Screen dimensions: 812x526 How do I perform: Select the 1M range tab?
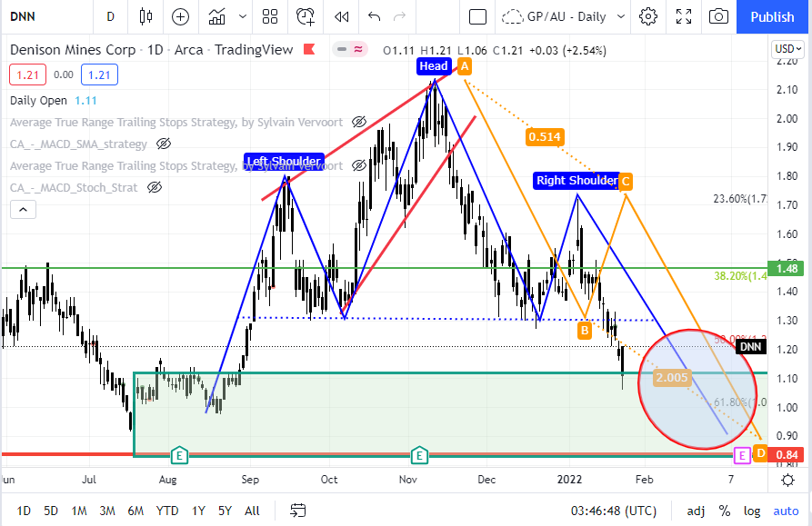coord(79,511)
